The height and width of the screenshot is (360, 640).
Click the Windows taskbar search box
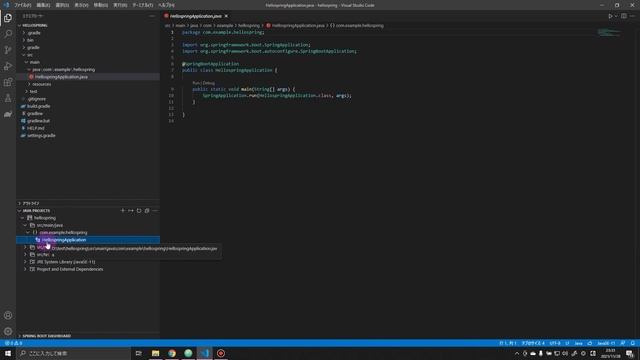(74, 353)
